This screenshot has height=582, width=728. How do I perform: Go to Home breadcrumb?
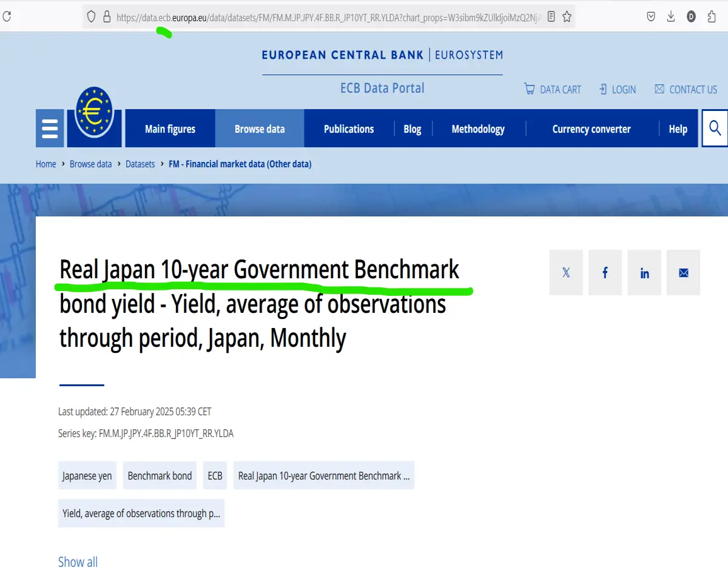[x=45, y=164]
